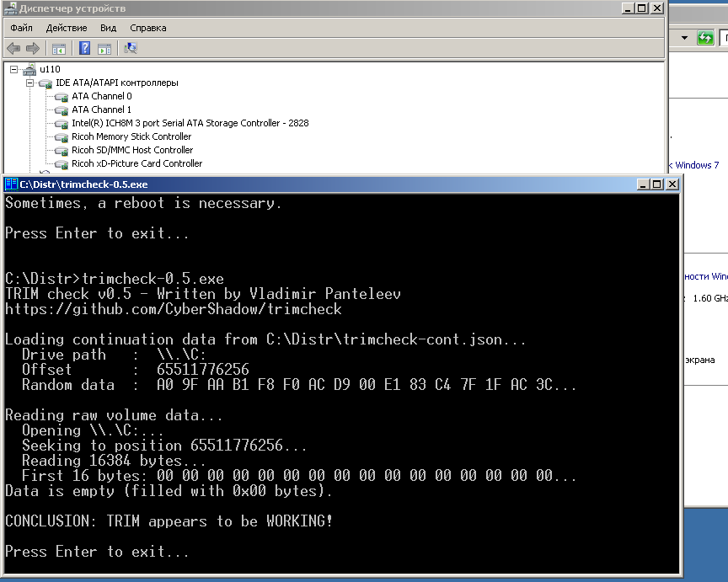The width and height of the screenshot is (728, 582).
Task: Click the Offset value 65511776256
Action: tap(203, 370)
